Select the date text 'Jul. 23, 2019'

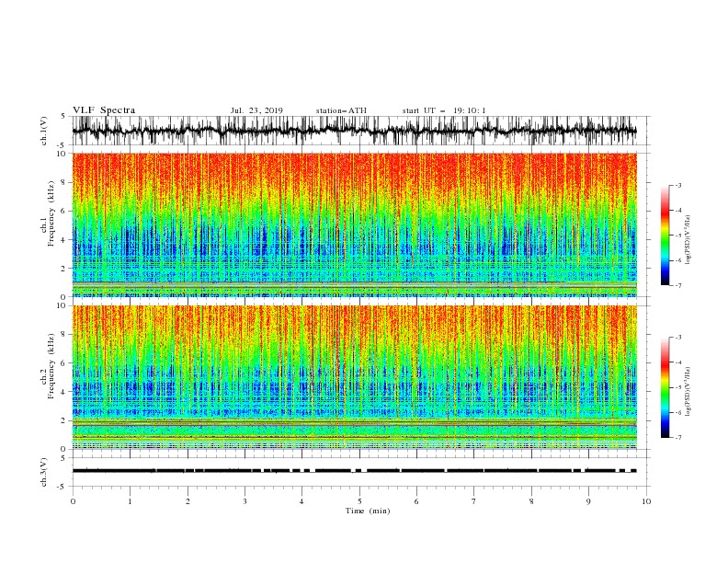point(256,110)
